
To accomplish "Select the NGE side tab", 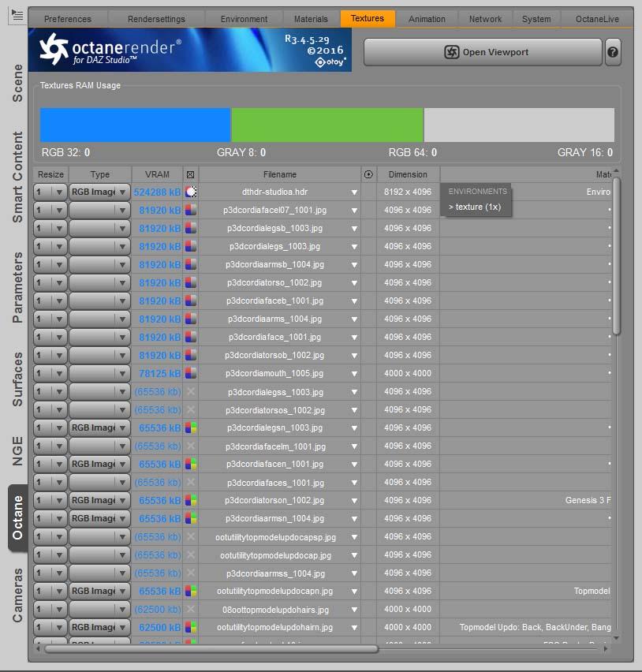I will (17, 451).
